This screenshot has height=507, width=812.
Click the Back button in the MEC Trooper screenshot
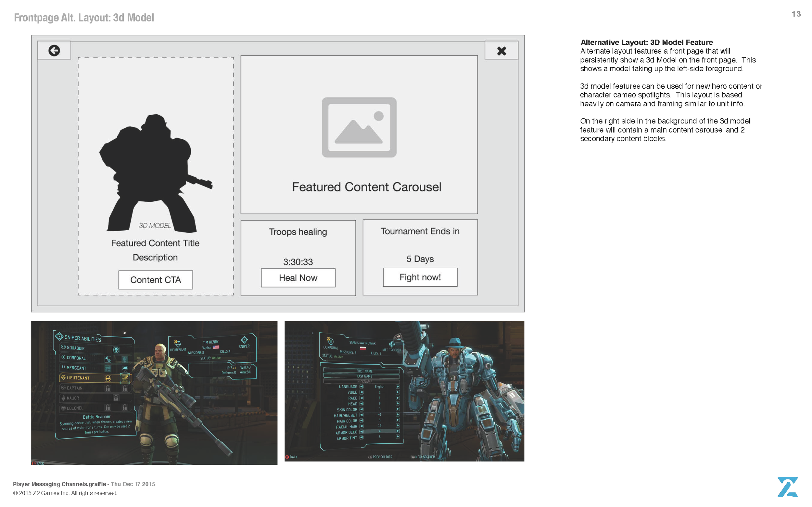click(x=291, y=457)
